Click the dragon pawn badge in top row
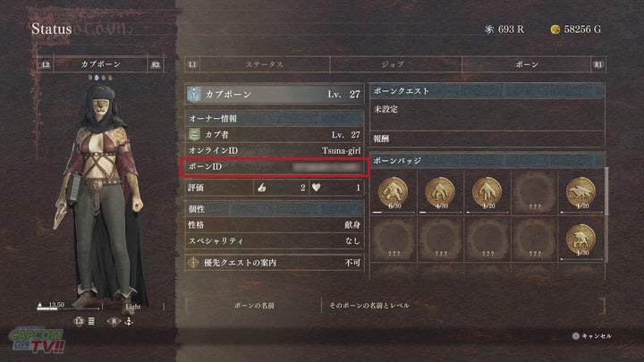 click(x=580, y=192)
